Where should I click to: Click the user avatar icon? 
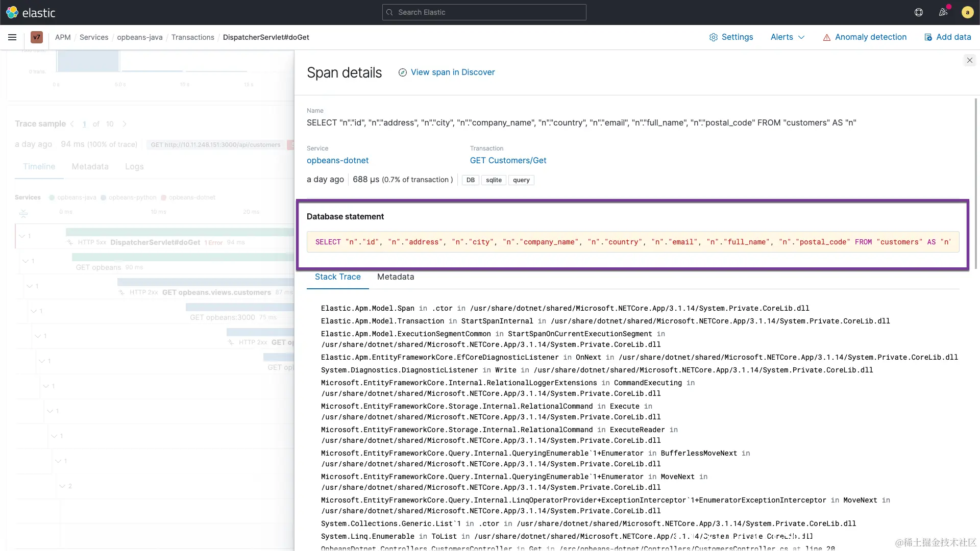pos(967,12)
